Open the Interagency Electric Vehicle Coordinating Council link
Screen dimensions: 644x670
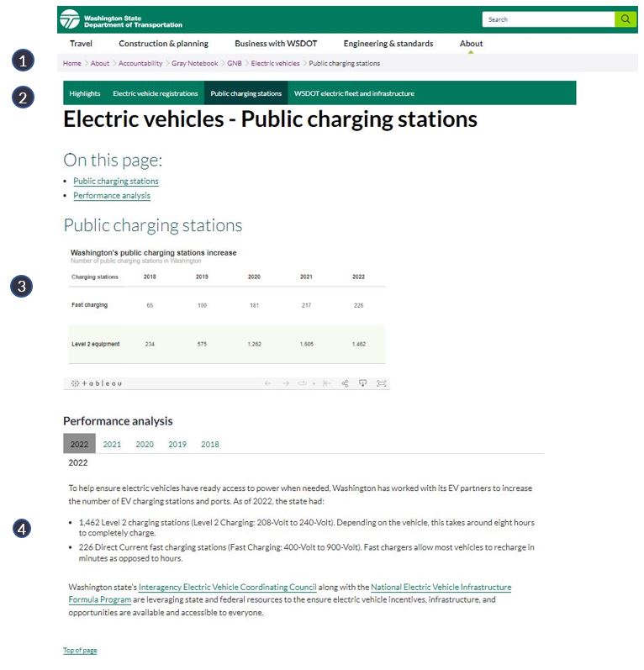[228, 587]
